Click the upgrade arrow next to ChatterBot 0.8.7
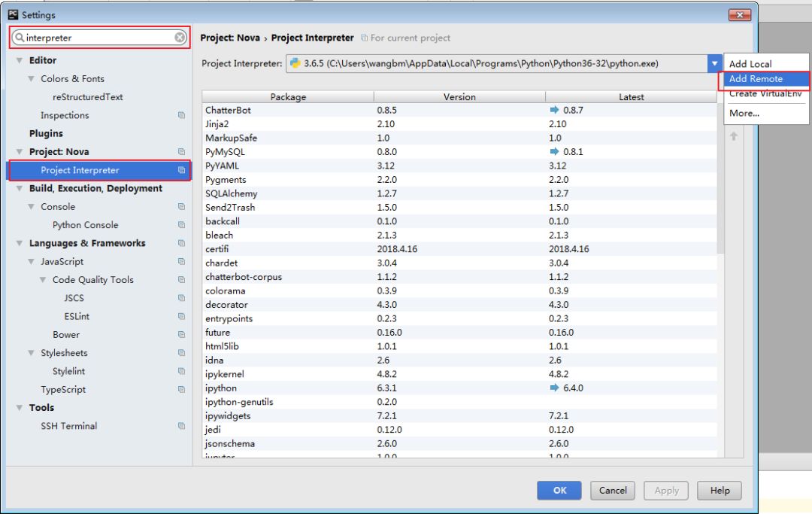This screenshot has height=514, width=812. pyautogui.click(x=554, y=110)
